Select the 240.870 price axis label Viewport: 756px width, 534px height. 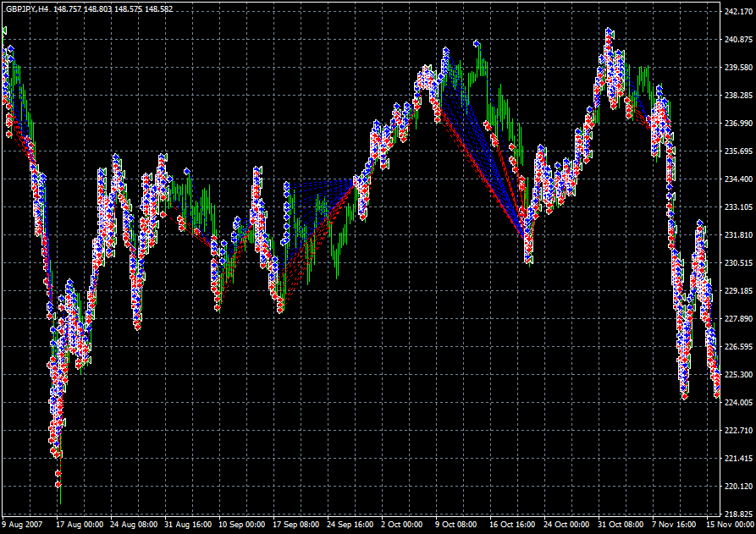[737, 40]
